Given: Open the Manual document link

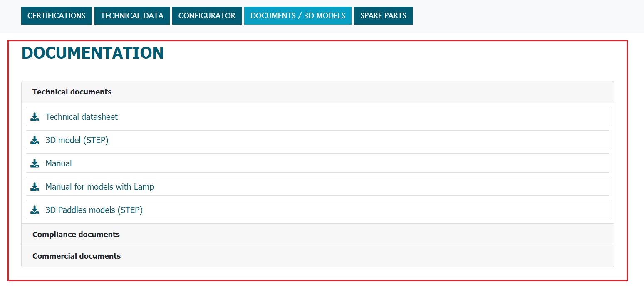Looking at the screenshot, I should click(59, 163).
